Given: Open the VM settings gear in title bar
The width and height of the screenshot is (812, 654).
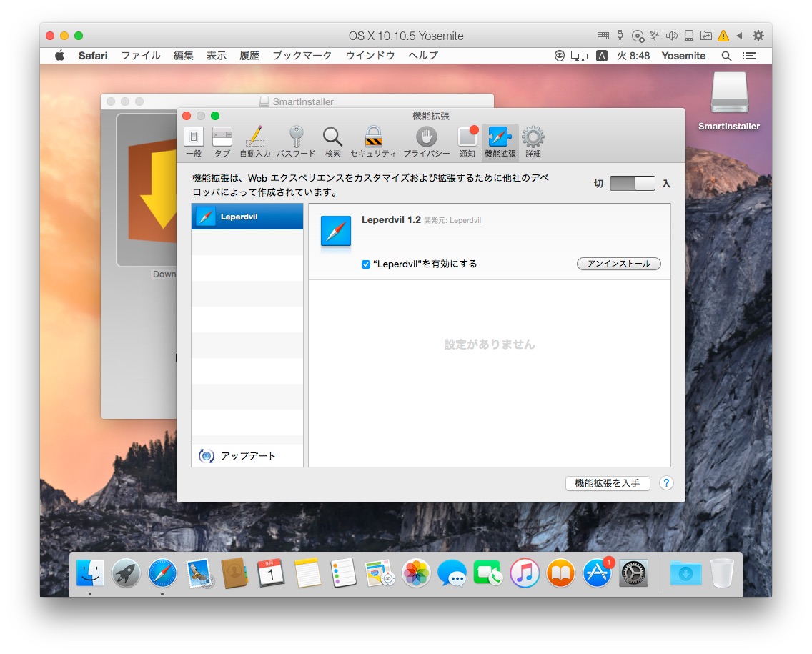Looking at the screenshot, I should tap(758, 36).
